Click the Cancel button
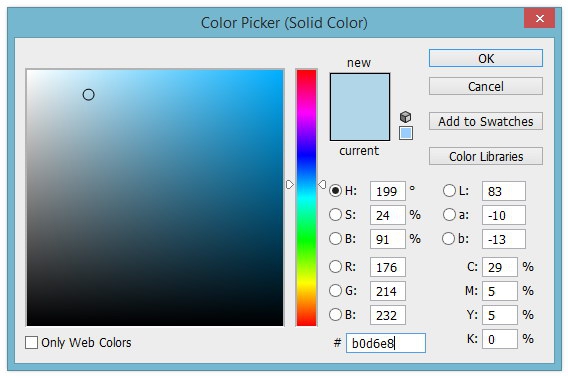 coord(486,86)
